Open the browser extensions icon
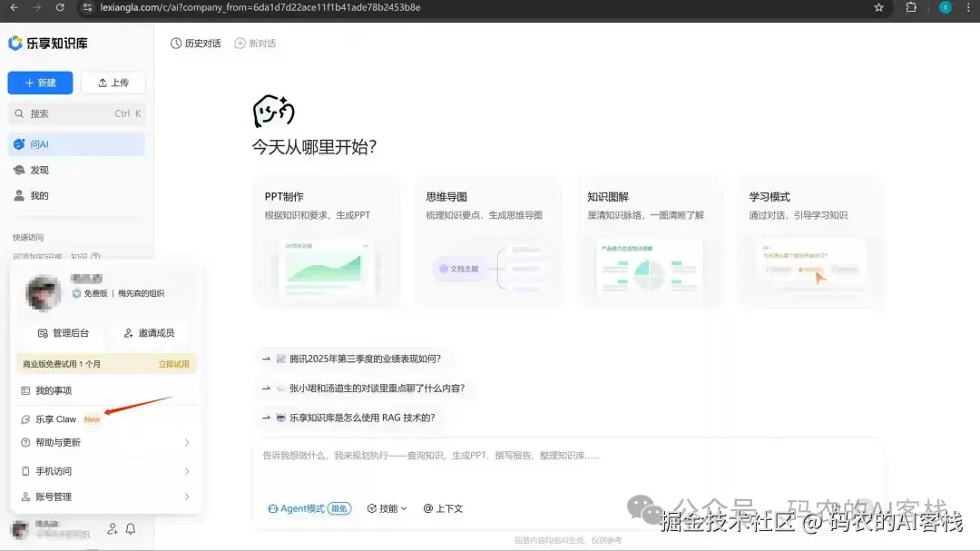980x551 pixels. [x=911, y=7]
